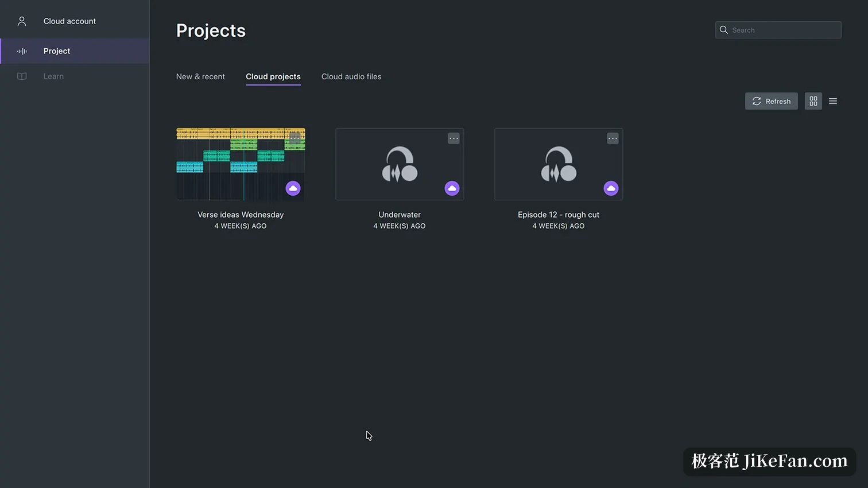868x488 pixels.
Task: Switch to list view layout
Action: 833,101
